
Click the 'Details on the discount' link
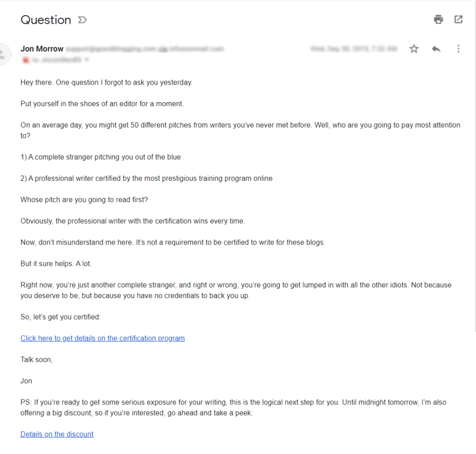tap(57, 434)
